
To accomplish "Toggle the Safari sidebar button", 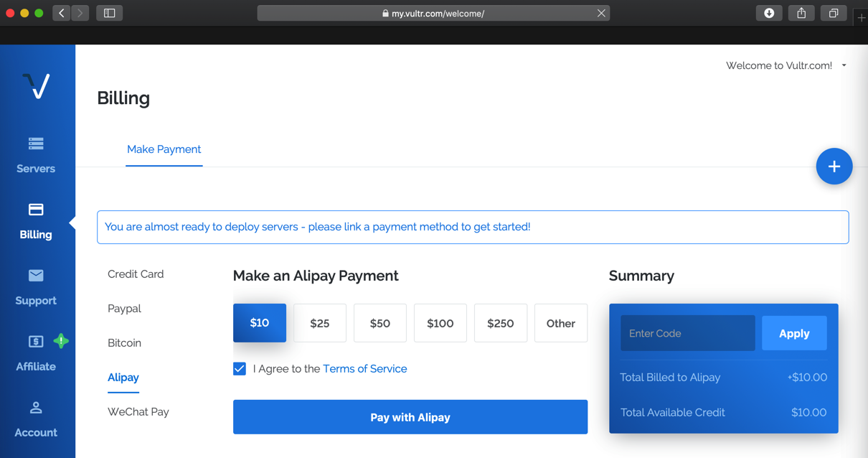I will point(110,13).
